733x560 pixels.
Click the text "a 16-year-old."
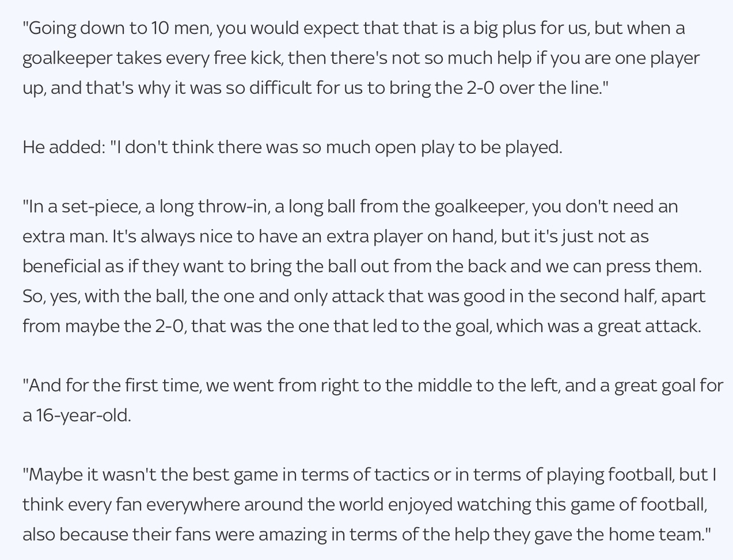(77, 416)
